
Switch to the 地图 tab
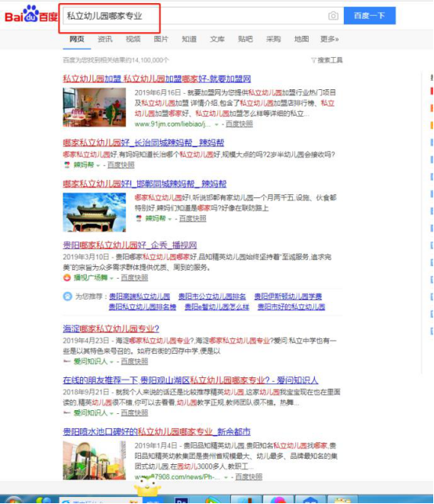(x=302, y=39)
